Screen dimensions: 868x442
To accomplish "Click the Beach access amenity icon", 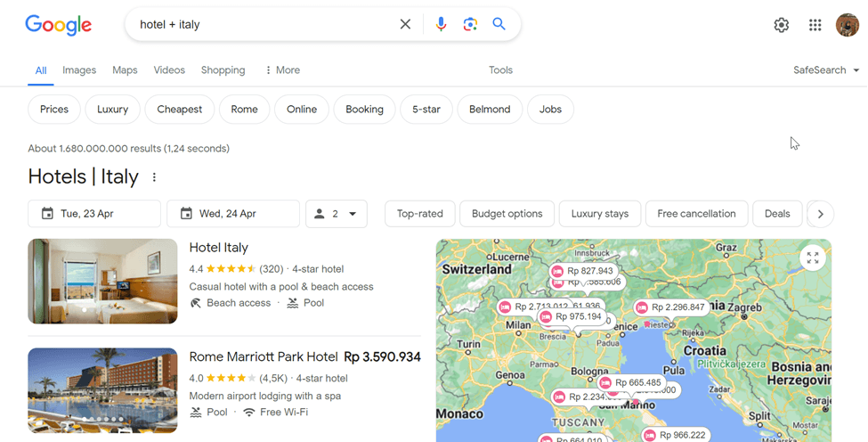I will click(x=195, y=303).
